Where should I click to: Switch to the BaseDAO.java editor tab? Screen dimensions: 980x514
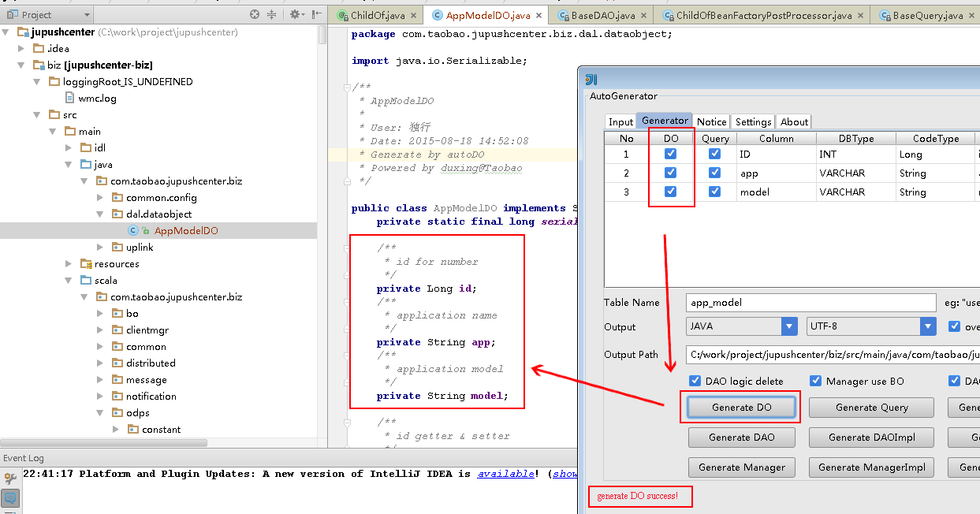(602, 15)
